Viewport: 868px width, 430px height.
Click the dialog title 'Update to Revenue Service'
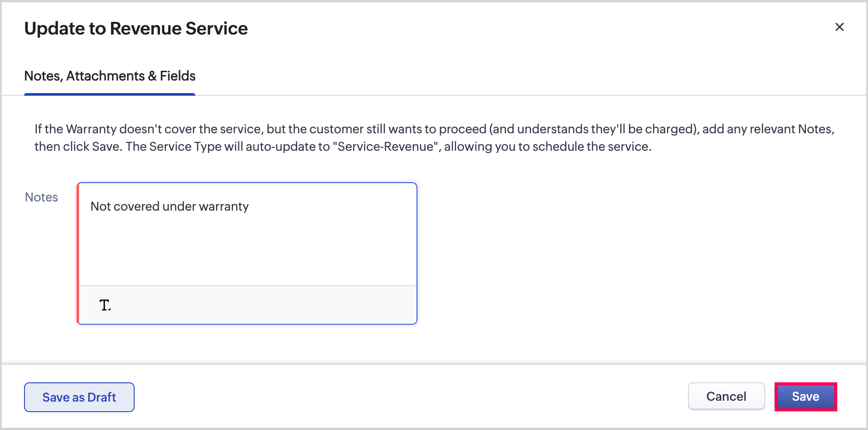tap(136, 29)
